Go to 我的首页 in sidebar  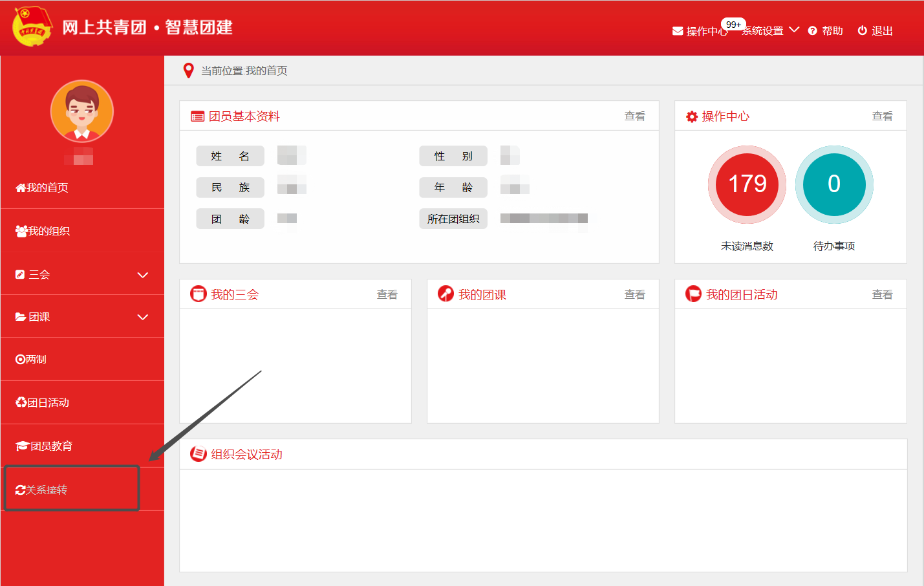[x=43, y=188]
